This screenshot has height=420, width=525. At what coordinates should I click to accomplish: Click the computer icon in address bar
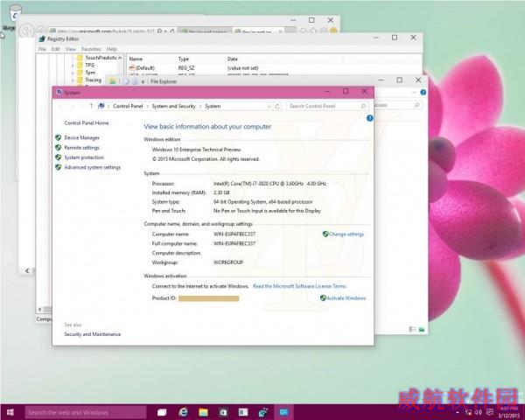click(101, 106)
